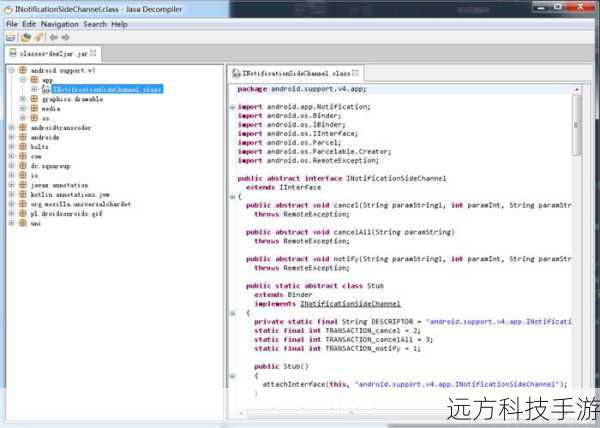Collapse the app package node
The width and height of the screenshot is (600, 428).
pos(23,80)
